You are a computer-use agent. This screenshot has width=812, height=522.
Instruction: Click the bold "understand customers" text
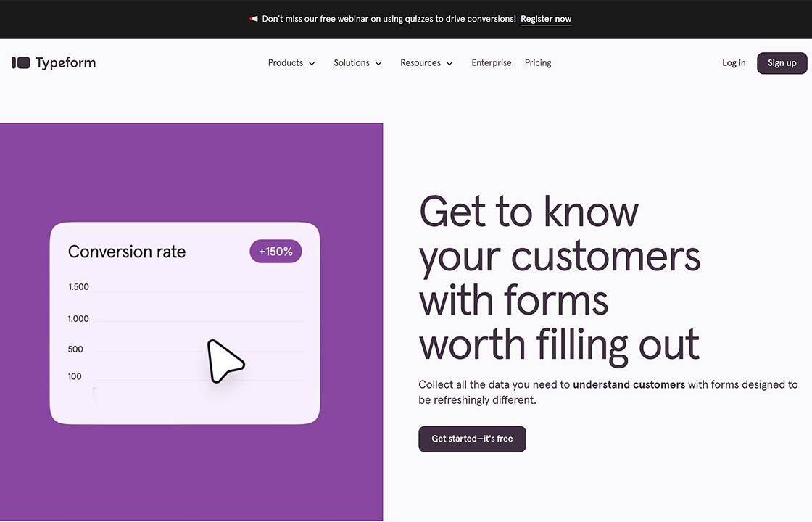(x=629, y=384)
